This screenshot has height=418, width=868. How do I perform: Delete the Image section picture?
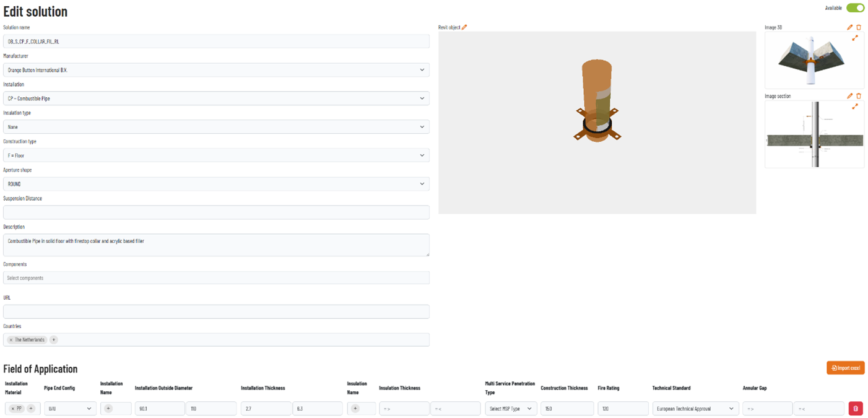pyautogui.click(x=859, y=96)
